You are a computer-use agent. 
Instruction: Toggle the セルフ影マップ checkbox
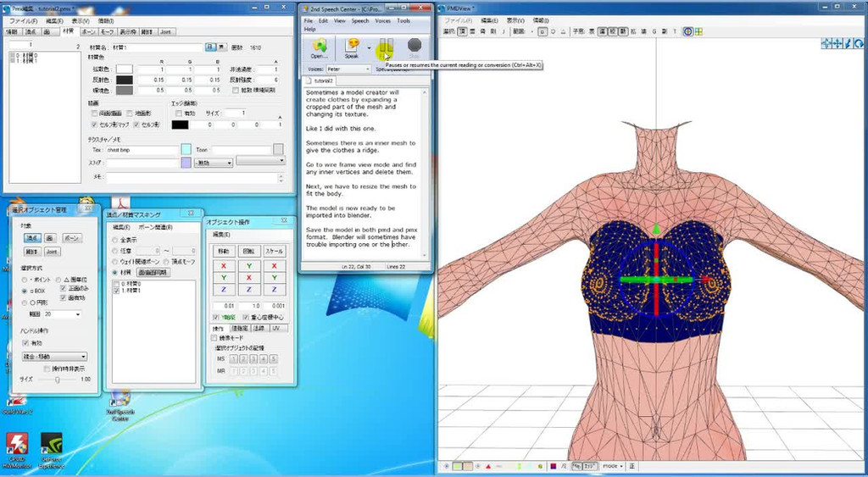point(95,125)
